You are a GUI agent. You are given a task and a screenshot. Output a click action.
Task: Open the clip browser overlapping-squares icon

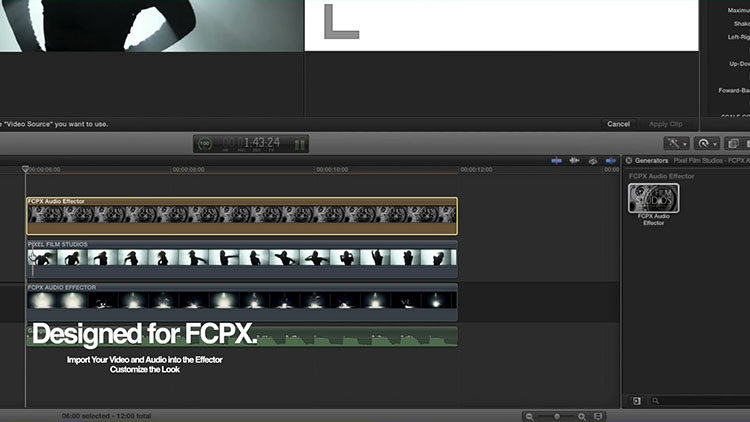point(732,144)
